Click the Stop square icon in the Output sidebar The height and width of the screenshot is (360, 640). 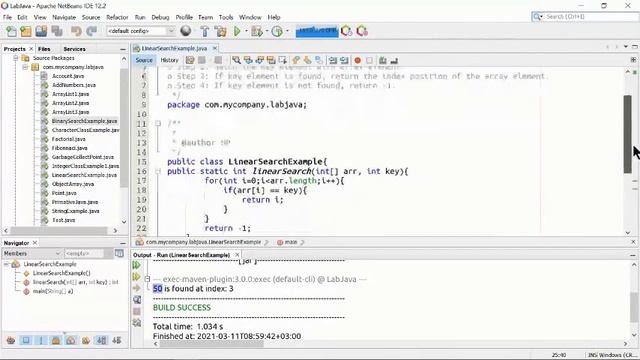tap(137, 311)
